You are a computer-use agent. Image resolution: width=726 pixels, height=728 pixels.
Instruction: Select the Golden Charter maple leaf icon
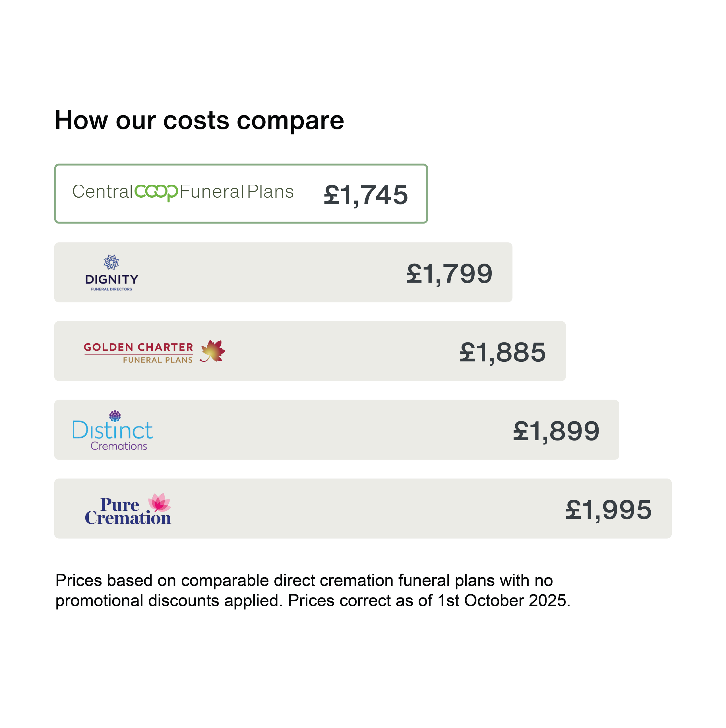(x=213, y=351)
